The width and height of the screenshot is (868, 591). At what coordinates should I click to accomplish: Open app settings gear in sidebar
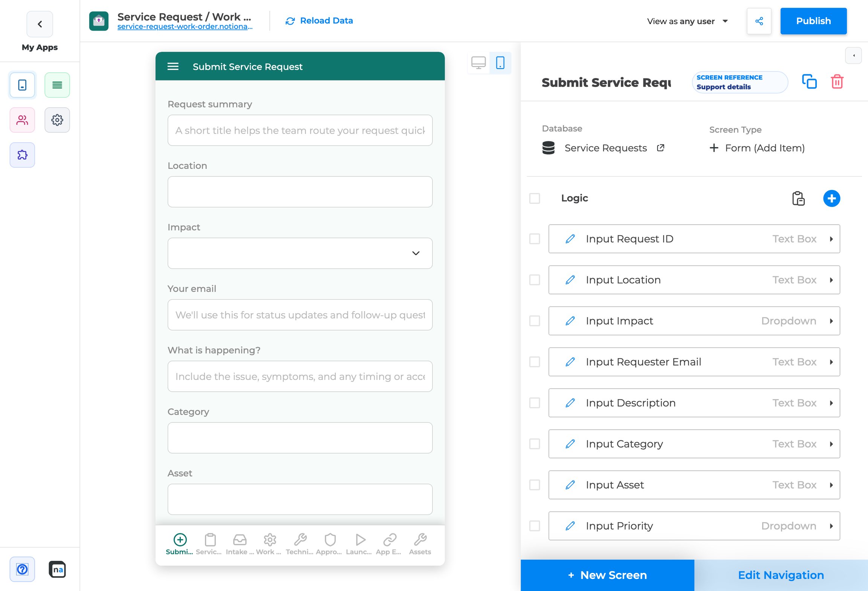[57, 120]
